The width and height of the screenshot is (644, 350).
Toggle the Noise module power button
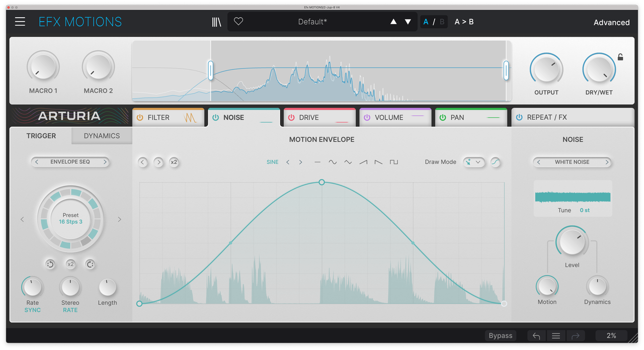pyautogui.click(x=215, y=118)
